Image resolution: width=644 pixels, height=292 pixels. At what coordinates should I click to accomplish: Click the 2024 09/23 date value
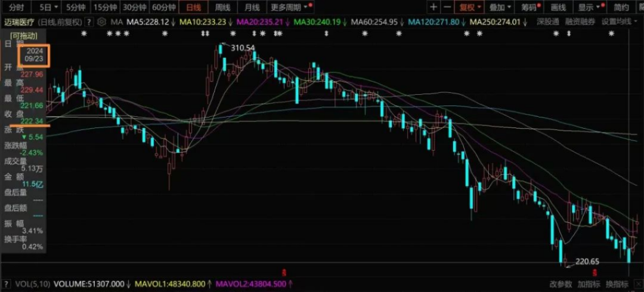[x=35, y=55]
